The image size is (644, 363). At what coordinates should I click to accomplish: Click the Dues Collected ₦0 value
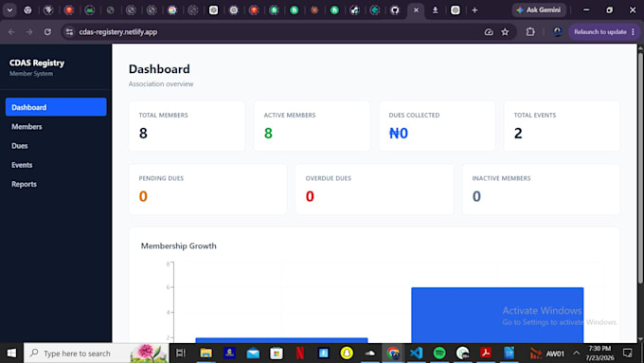click(x=399, y=134)
